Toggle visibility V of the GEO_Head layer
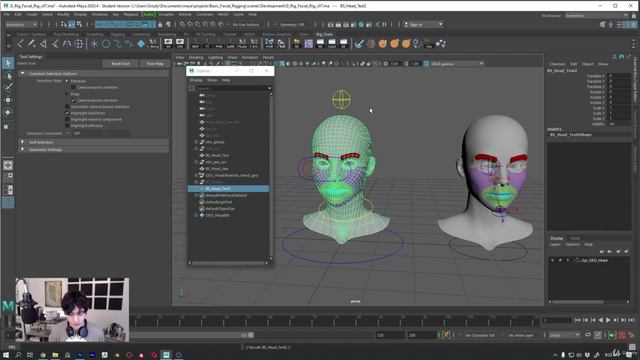 point(552,260)
